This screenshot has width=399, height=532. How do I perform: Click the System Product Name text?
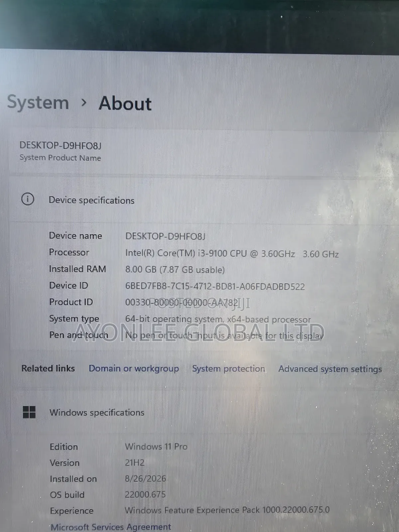click(x=60, y=158)
